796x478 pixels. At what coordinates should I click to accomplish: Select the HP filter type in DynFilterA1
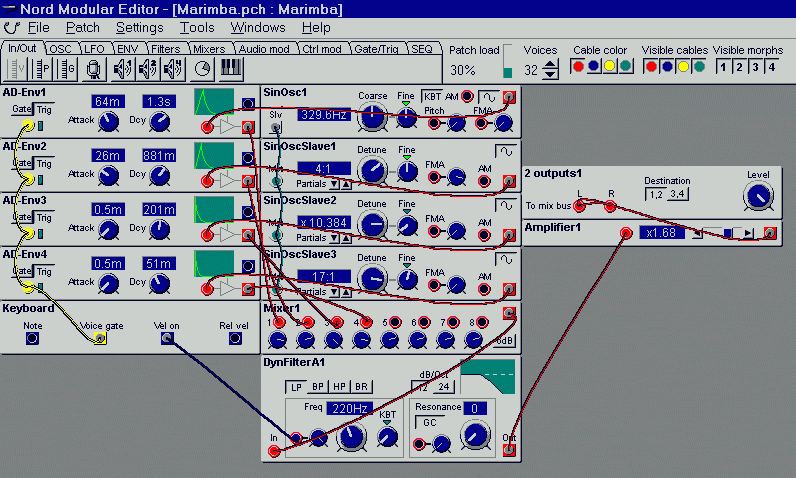point(337,386)
